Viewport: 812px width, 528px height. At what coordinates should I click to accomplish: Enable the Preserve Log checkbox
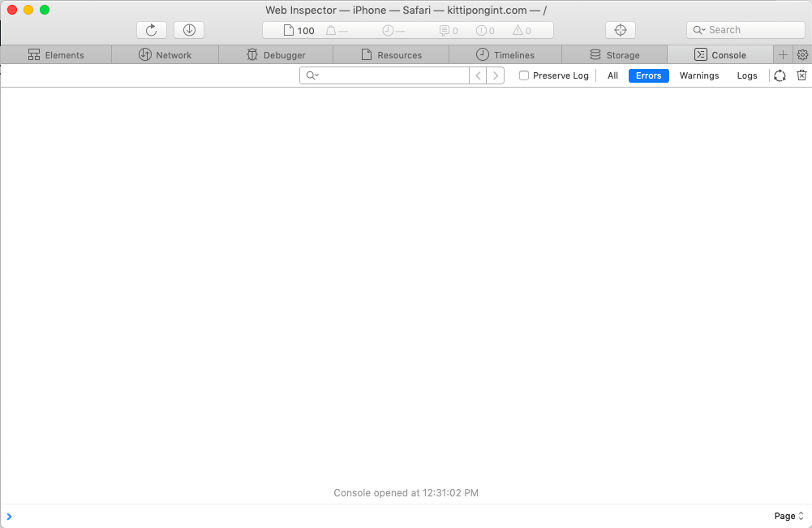click(524, 75)
